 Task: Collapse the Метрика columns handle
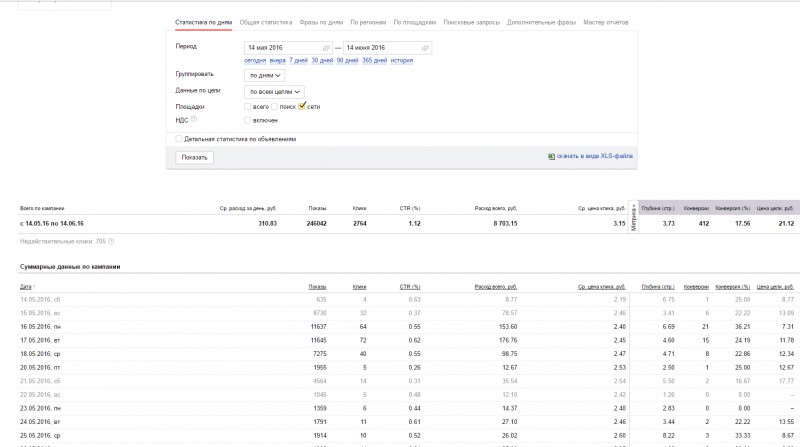634,217
